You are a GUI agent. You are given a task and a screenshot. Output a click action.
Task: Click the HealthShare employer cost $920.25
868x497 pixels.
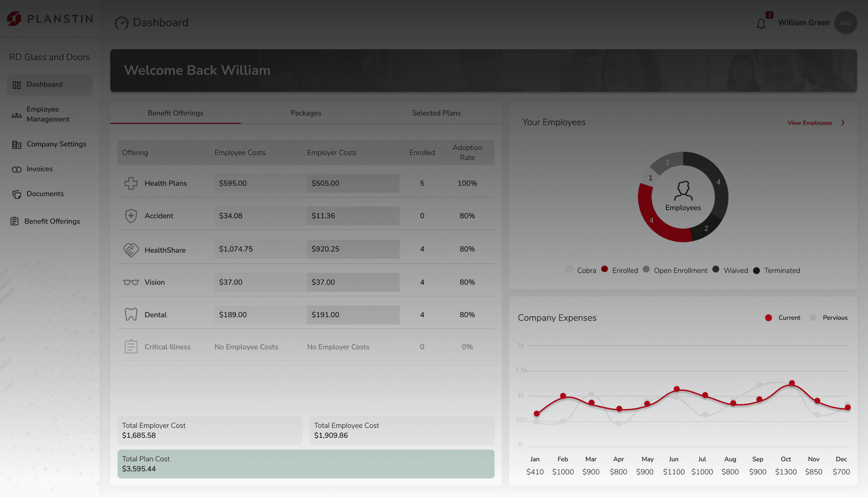(353, 249)
